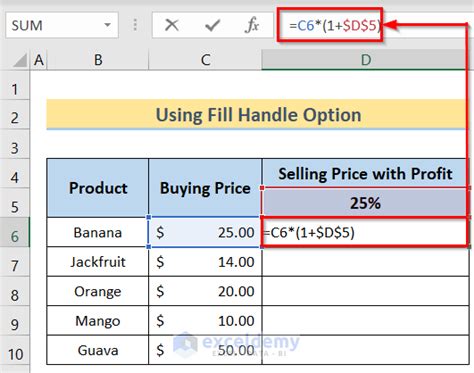Screen dimensions: 474x373
Task: Select the 'Guava' cell
Action: (x=98, y=350)
